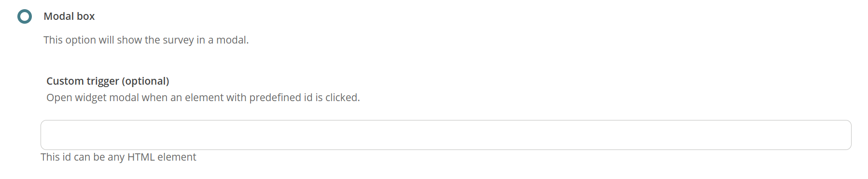Screen dimensions: 868x179
Task: Focus the Custom trigger id text field
Action: tap(446, 135)
